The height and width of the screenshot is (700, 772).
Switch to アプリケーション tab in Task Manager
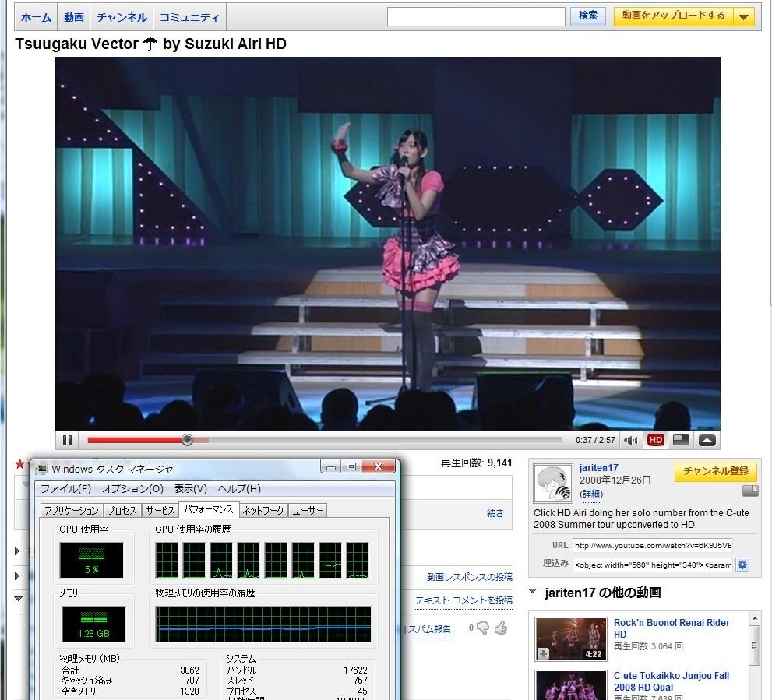pyautogui.click(x=72, y=511)
